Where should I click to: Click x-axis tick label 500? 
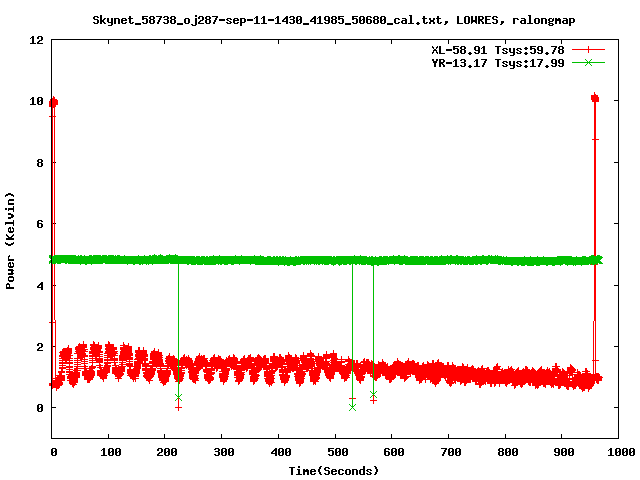click(338, 452)
